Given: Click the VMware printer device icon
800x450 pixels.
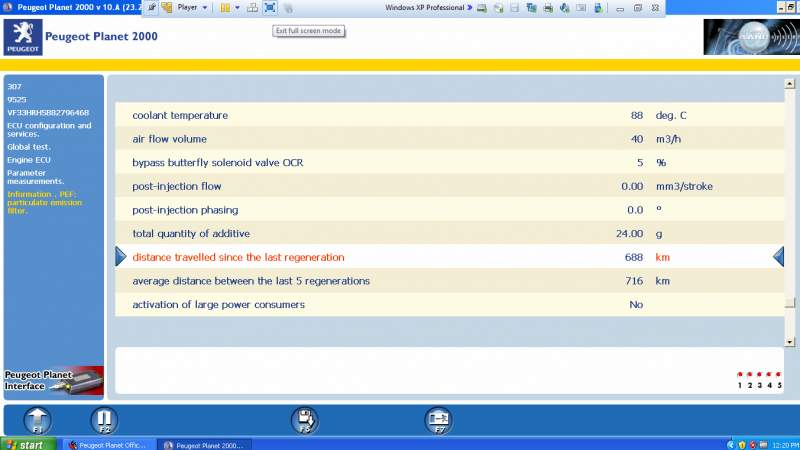Looking at the screenshot, I should pos(548,8).
